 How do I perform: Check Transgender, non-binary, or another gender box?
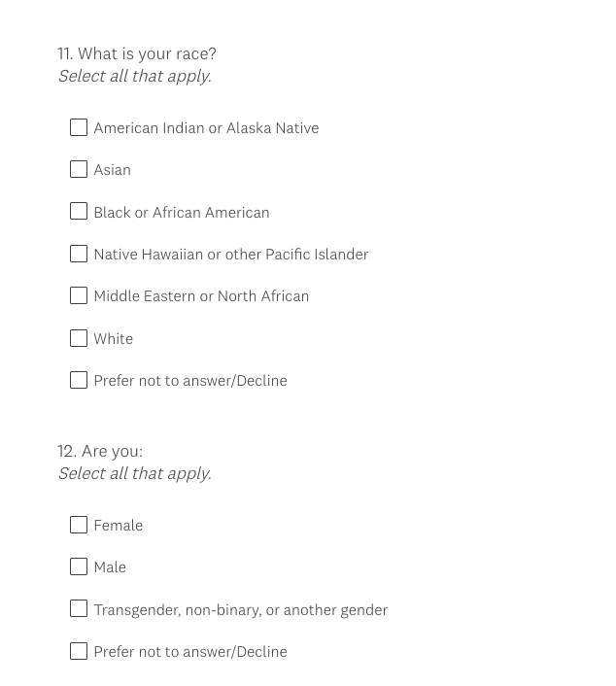pos(79,609)
